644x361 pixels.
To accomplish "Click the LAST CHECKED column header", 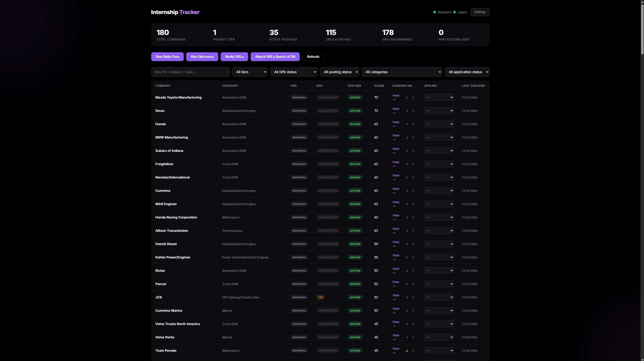I will (x=473, y=86).
